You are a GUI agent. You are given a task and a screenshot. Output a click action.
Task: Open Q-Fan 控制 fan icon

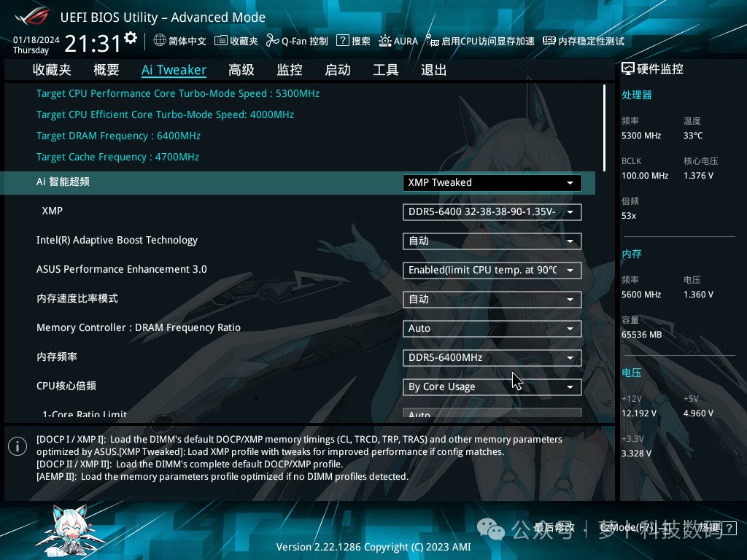point(273,41)
